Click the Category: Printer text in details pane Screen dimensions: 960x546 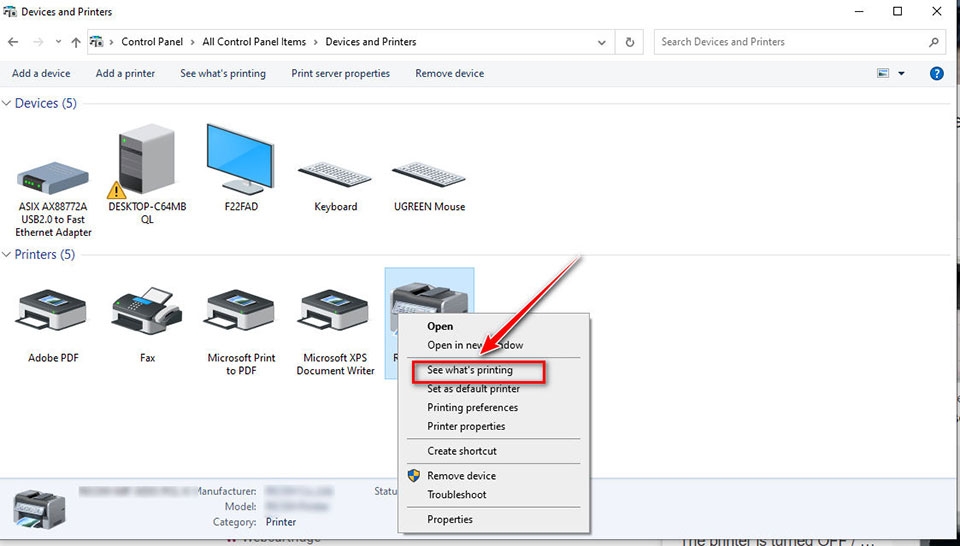click(x=255, y=522)
